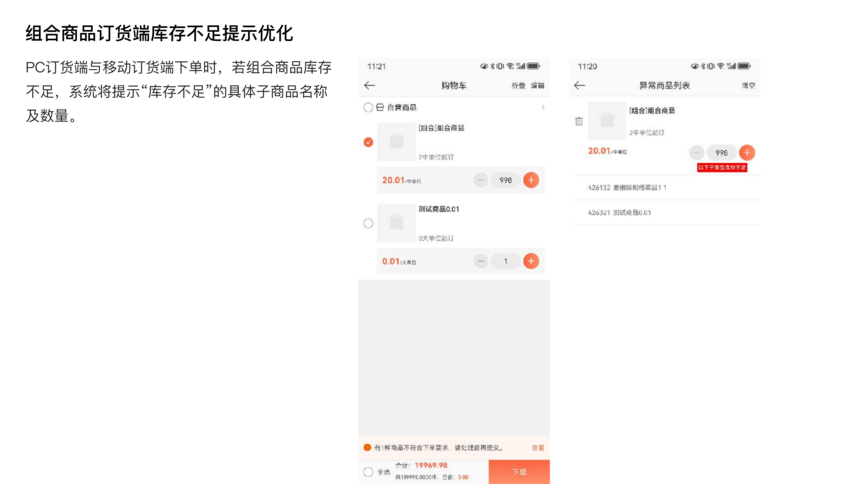Click the [组合]组合商品 name in the cart
The height and width of the screenshot is (484, 860).
click(442, 128)
